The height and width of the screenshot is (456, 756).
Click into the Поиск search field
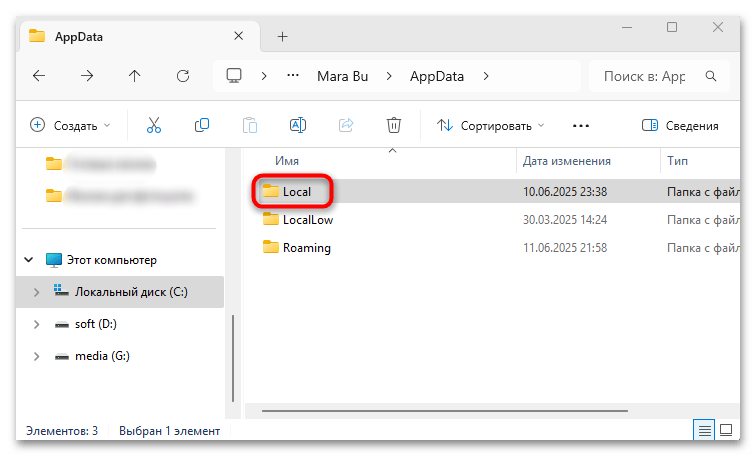point(645,76)
